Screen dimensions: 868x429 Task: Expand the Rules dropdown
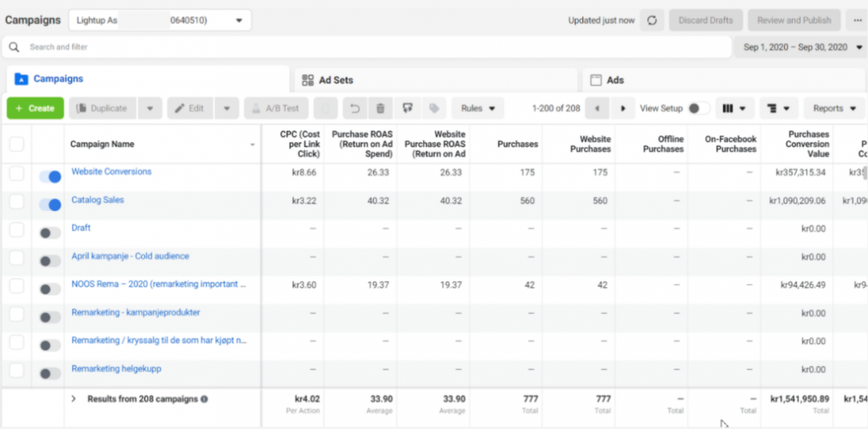[478, 109]
